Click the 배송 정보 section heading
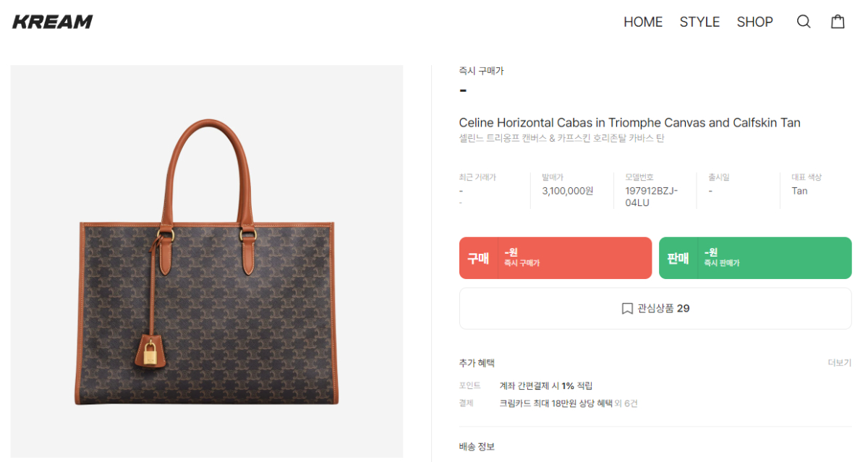868x462 pixels. (477, 447)
